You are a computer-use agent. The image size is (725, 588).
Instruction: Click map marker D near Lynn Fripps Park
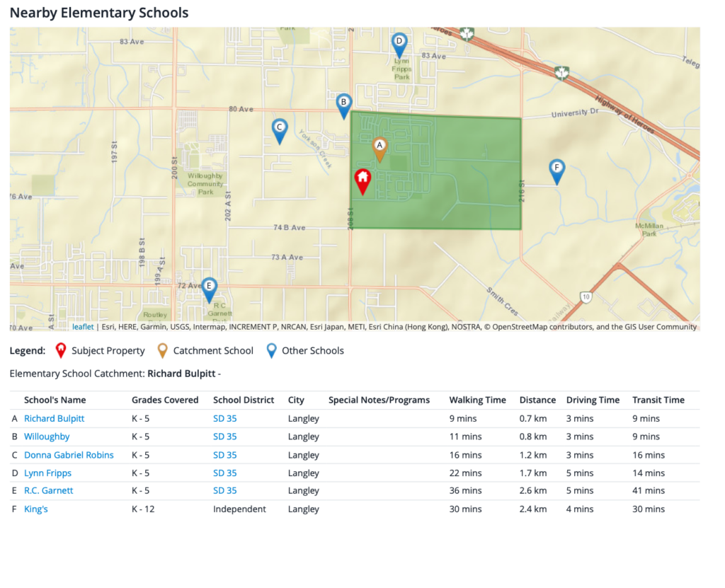pyautogui.click(x=399, y=45)
